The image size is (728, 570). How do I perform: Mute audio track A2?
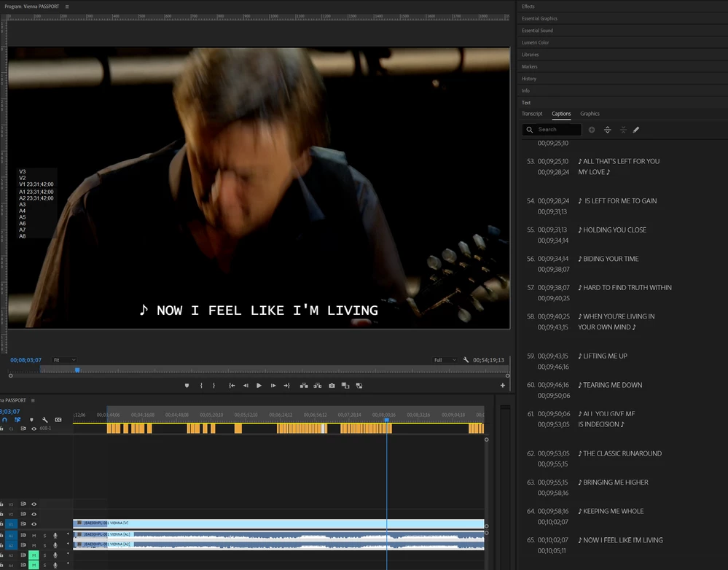click(x=34, y=545)
